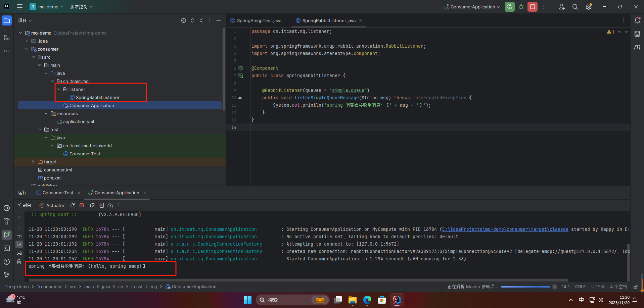Collapse the consumer module folder
This screenshot has height=308, width=644.
click(27, 49)
